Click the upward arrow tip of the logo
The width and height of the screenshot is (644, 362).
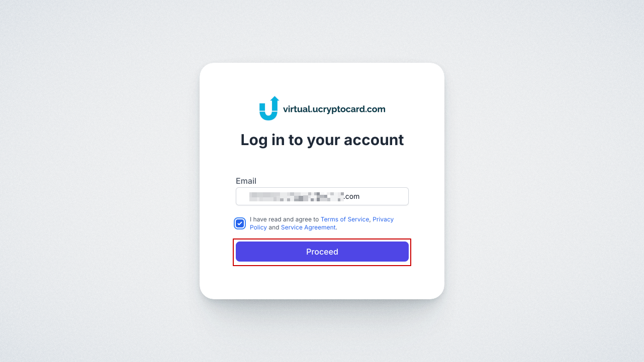pos(274,99)
